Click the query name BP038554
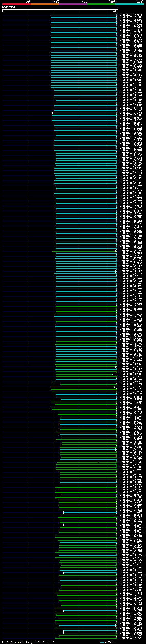This screenshot has height=644, width=146. click(x=8, y=8)
